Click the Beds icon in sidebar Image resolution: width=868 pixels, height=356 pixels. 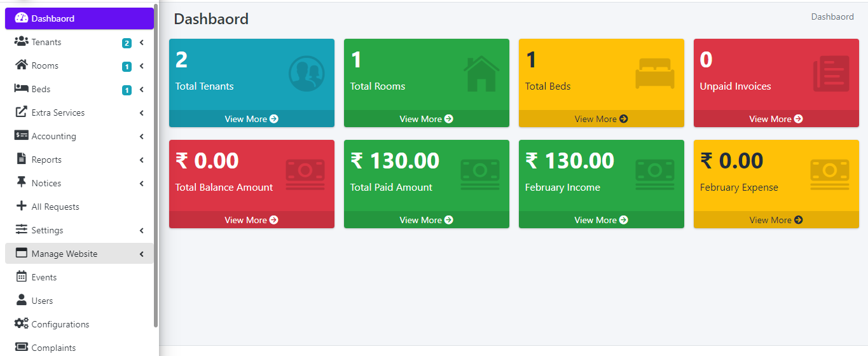(x=21, y=89)
